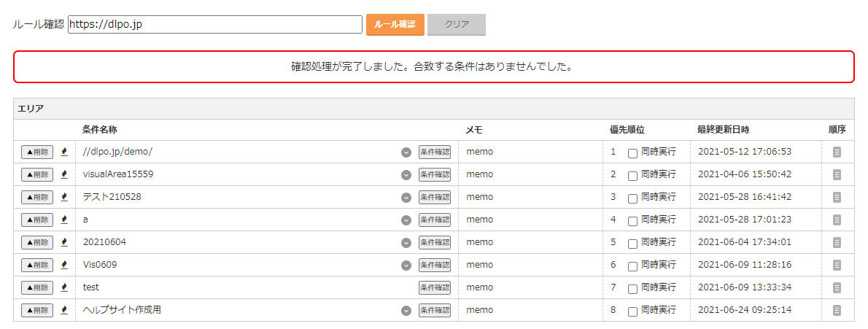Click the 優先順位 column header

coord(627,130)
